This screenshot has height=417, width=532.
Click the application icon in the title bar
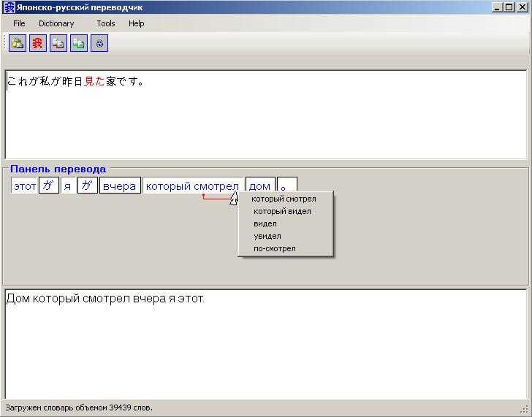point(9,7)
